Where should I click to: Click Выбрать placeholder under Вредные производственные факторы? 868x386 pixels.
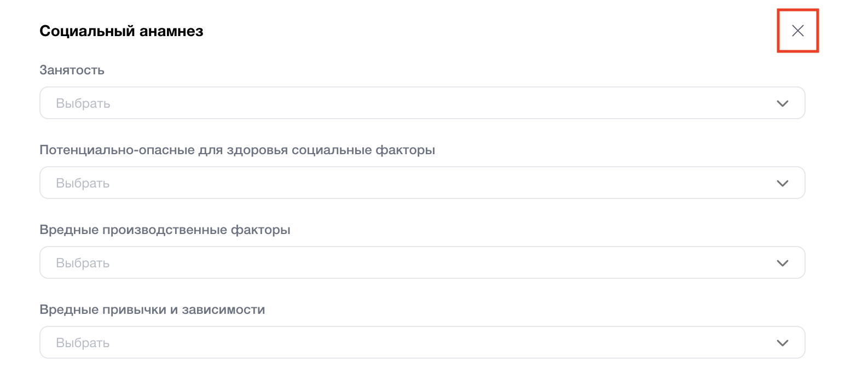pos(83,263)
